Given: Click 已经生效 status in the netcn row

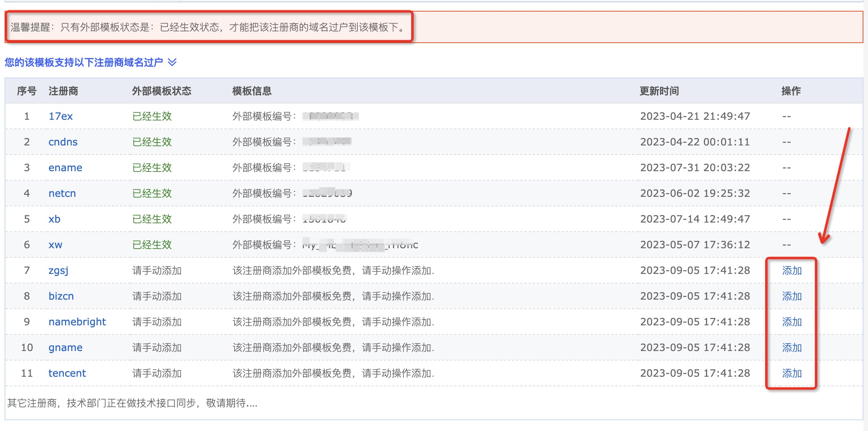Looking at the screenshot, I should coord(152,194).
